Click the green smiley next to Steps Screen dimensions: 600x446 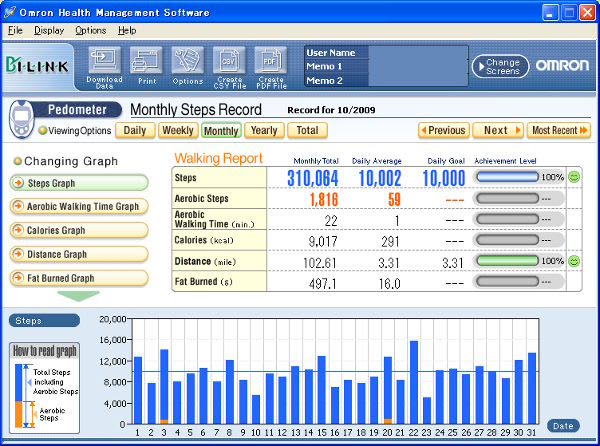(574, 177)
